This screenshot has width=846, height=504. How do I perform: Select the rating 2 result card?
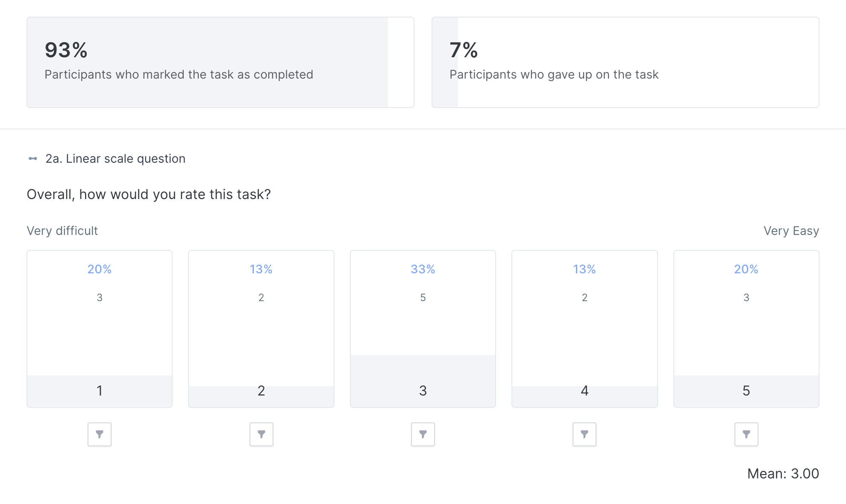pyautogui.click(x=261, y=329)
